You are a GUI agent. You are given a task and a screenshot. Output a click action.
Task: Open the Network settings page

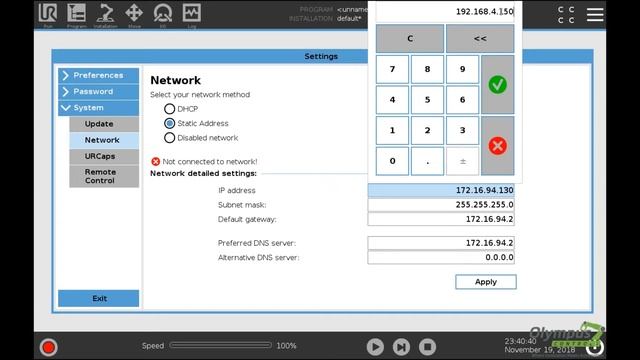104,140
